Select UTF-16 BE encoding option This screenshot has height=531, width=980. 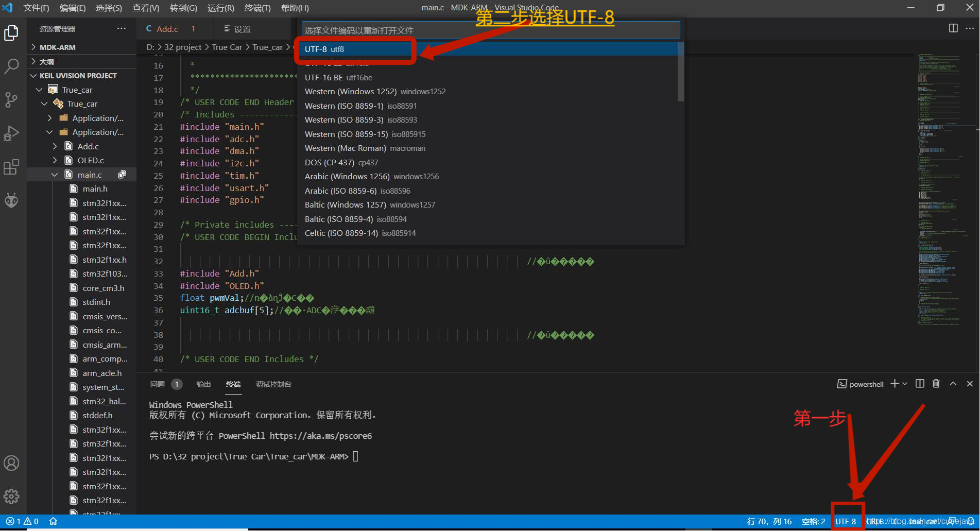click(488, 77)
